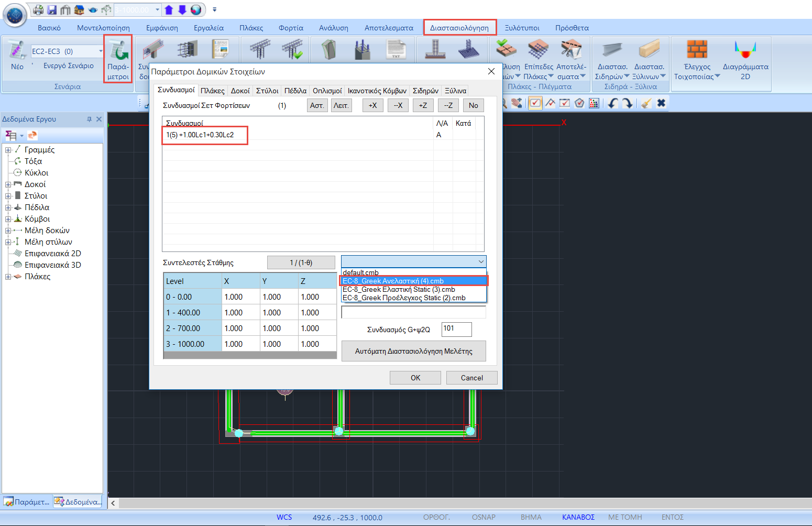Toggle ΒΗΜΑ step mode in status bar
The image size is (812, 526).
(x=531, y=517)
